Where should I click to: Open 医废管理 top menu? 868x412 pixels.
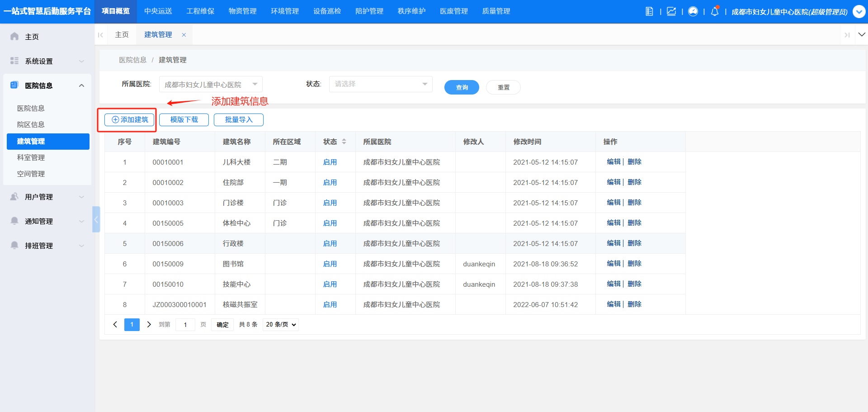pos(454,11)
